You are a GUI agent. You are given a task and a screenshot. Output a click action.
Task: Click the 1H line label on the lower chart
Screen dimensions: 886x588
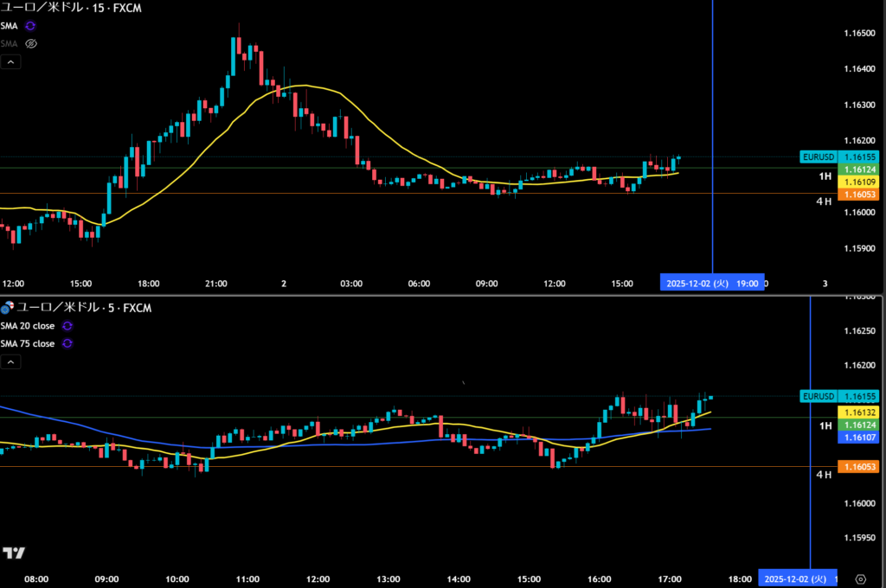[x=825, y=426]
